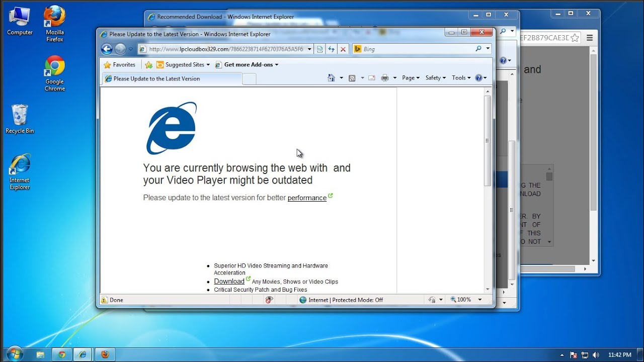Click scroll down arrow in front IE page
644x362 pixels.
[487, 289]
